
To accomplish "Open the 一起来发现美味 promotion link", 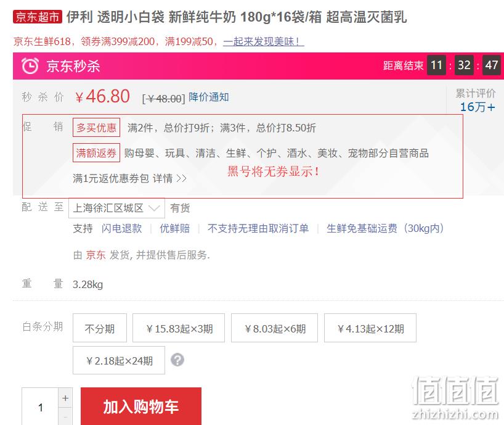I will (264, 41).
